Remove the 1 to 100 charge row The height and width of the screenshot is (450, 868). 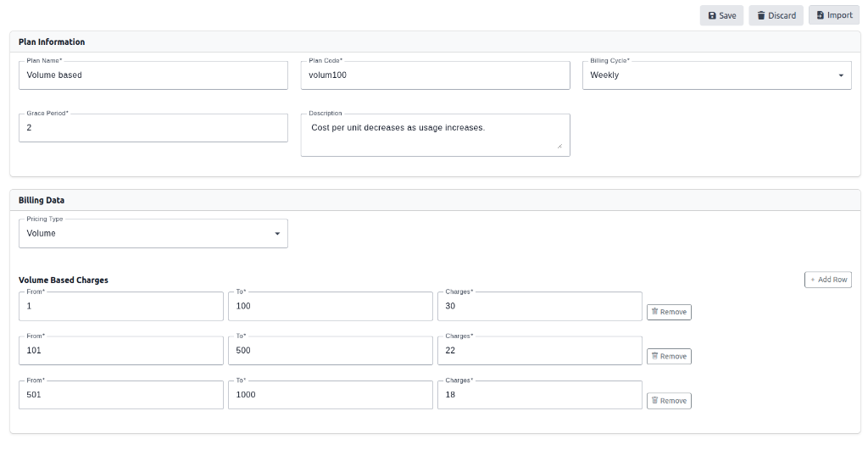coord(669,312)
